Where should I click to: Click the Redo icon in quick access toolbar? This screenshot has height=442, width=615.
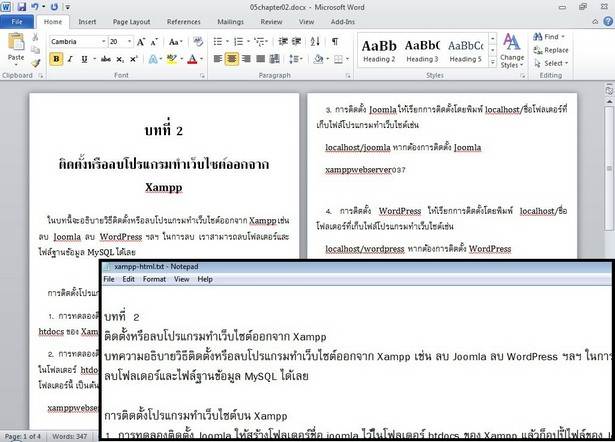pos(55,7)
